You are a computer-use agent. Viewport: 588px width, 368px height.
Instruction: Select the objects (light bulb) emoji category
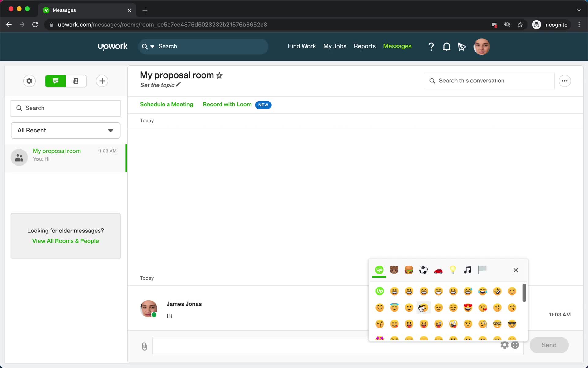[x=453, y=270]
